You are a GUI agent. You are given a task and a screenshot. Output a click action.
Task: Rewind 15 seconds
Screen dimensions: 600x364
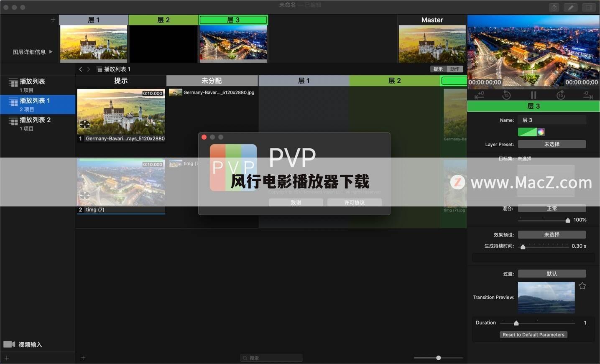click(506, 95)
